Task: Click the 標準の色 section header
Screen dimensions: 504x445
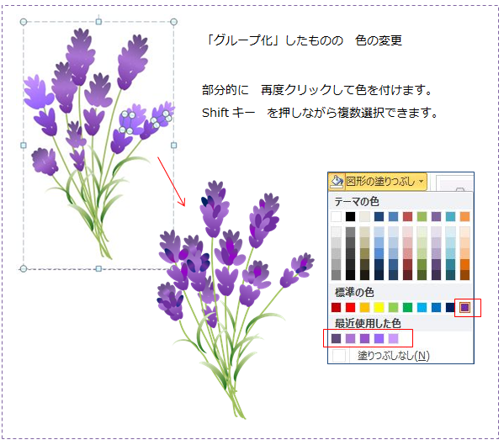Action: pos(354,293)
